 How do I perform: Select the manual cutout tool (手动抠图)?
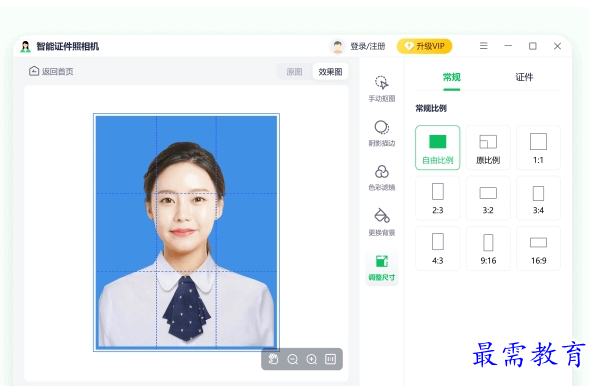(381, 89)
